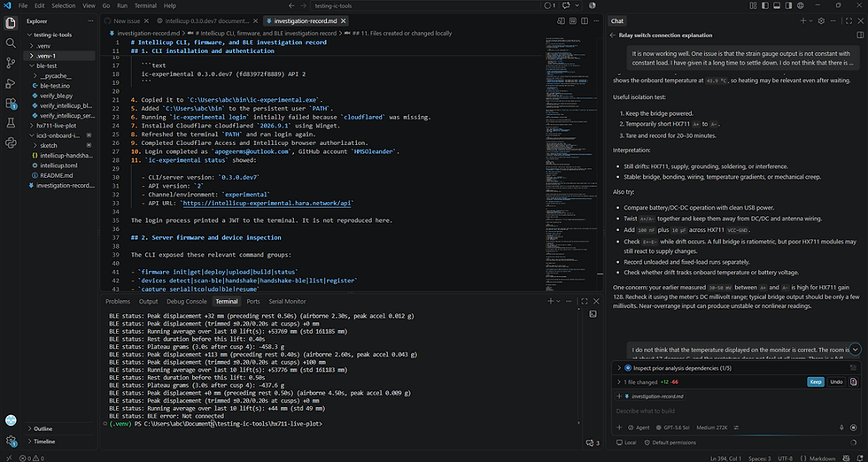Close the New issue tab
This screenshot has height=462, width=868.
[145, 21]
